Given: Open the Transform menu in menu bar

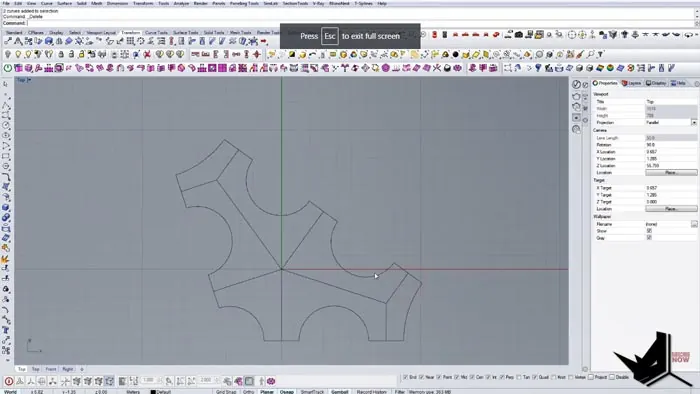Looking at the screenshot, I should (143, 3).
